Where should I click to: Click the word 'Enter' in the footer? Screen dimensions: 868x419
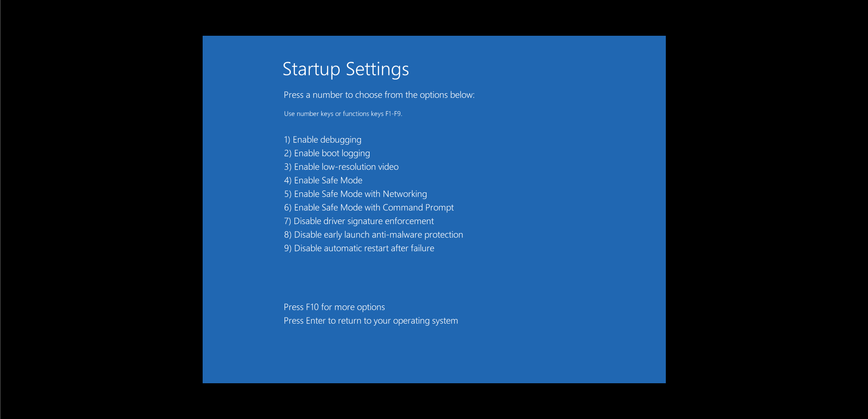[x=316, y=321]
